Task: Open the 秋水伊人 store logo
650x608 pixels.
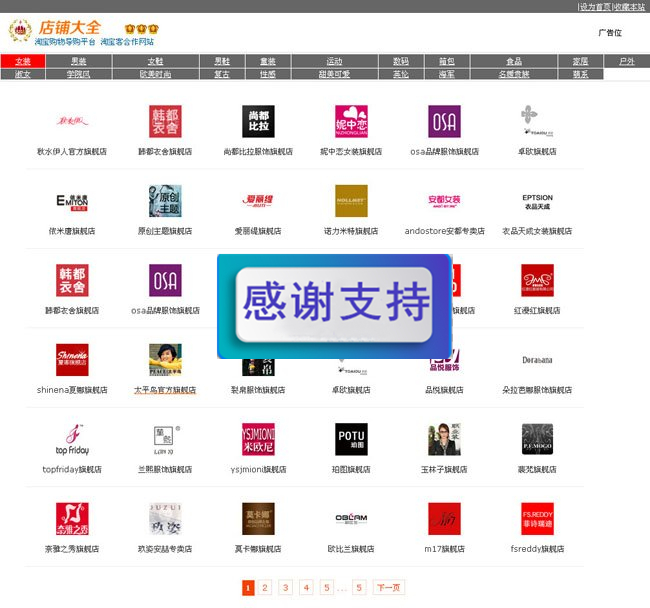Action: [x=72, y=121]
